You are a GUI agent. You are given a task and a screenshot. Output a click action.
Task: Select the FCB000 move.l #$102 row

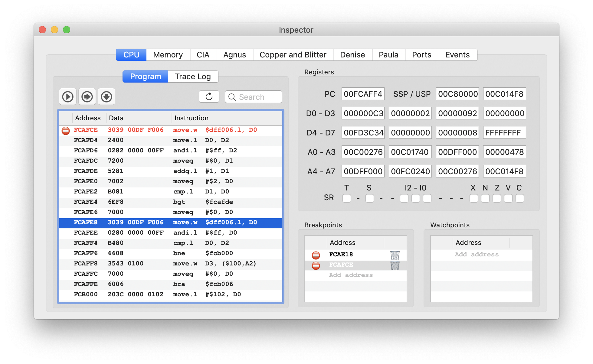coord(171,295)
